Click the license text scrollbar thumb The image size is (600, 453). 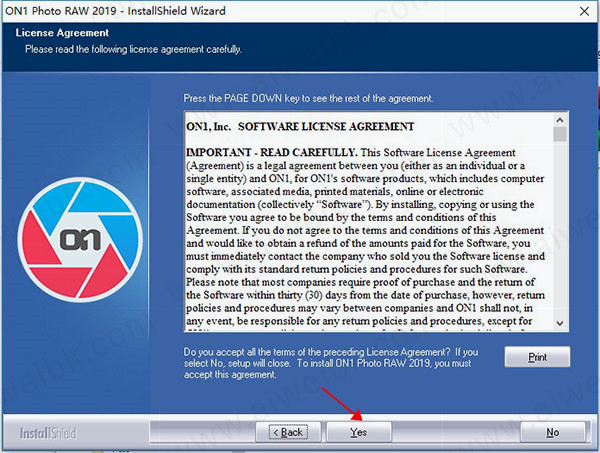coord(560,134)
